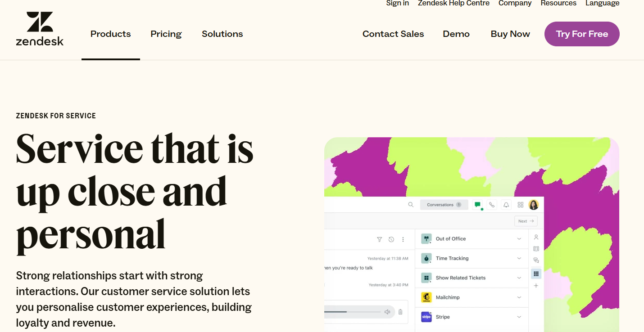This screenshot has height=332, width=644.
Task: Select the customer context user icon in the sidebar
Action: click(536, 237)
